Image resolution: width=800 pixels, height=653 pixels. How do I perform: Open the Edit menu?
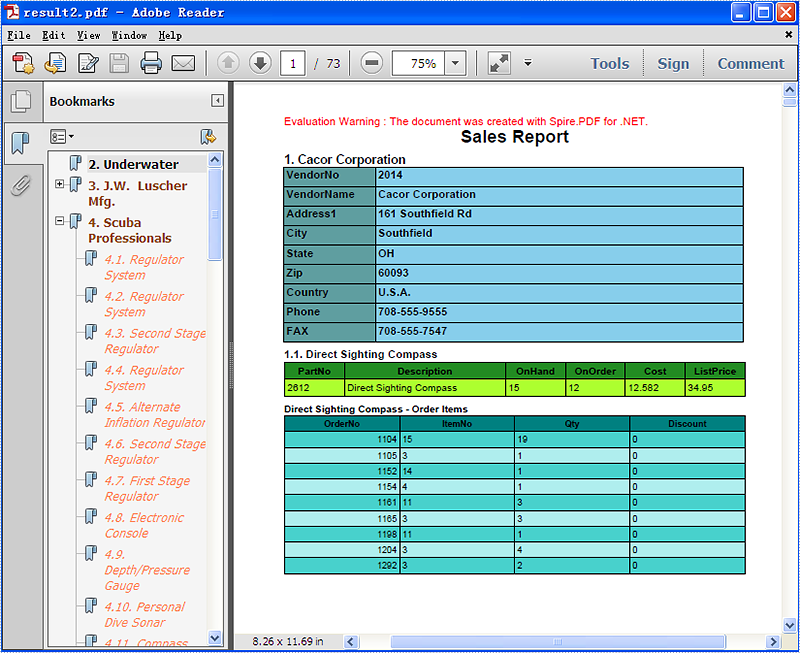pyautogui.click(x=53, y=35)
